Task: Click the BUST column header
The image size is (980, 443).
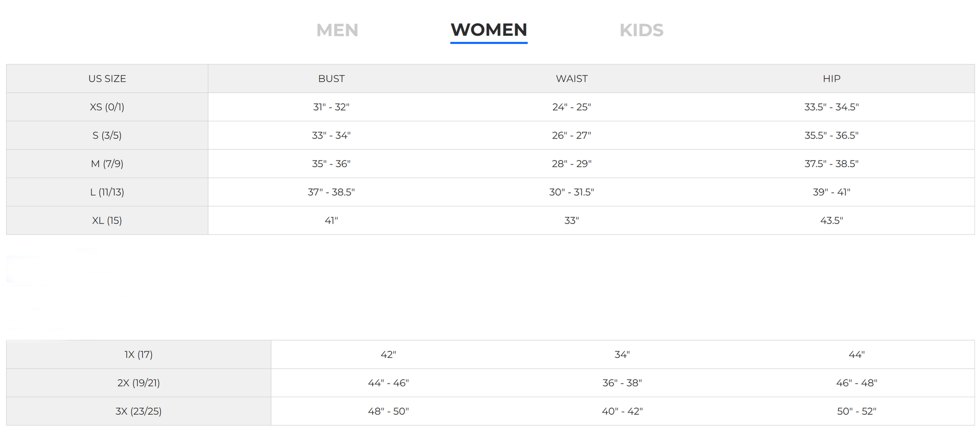Action: tap(331, 79)
